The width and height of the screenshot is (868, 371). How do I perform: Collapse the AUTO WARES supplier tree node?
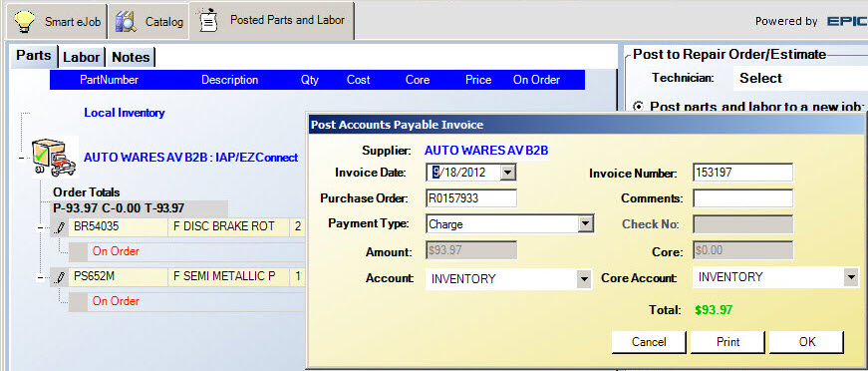click(22, 158)
